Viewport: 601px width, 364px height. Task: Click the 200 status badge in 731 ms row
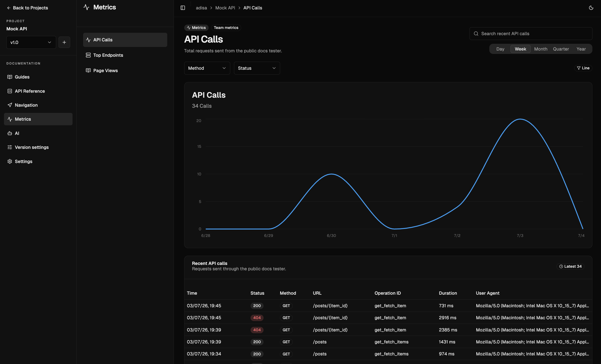[x=257, y=306]
